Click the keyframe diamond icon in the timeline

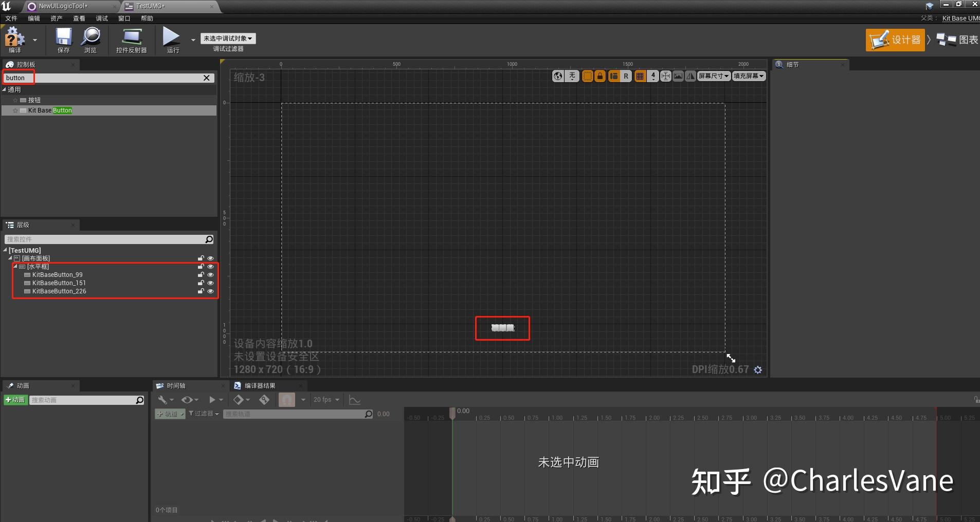coord(239,399)
